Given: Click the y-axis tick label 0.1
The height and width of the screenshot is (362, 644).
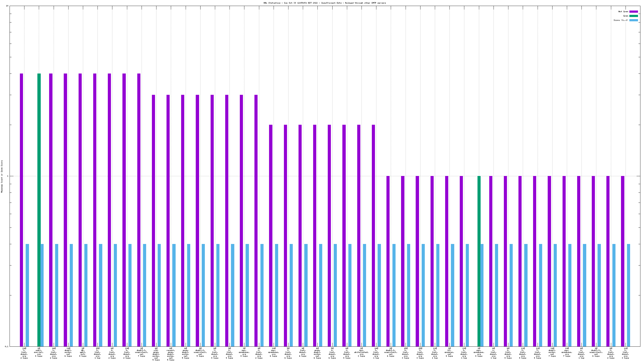Looking at the screenshot, I should 6,346.
